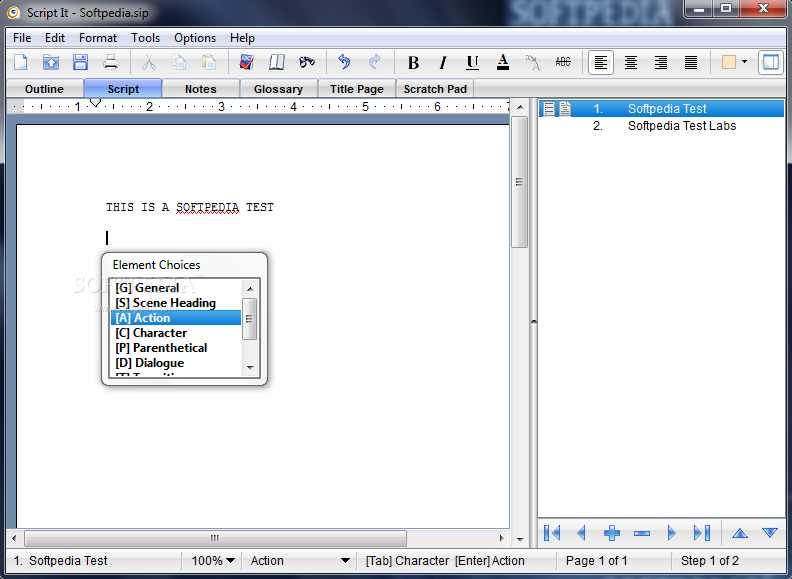This screenshot has height=579, width=792.
Task: Toggle strikethrough ABC formatting
Action: pyautogui.click(x=563, y=62)
